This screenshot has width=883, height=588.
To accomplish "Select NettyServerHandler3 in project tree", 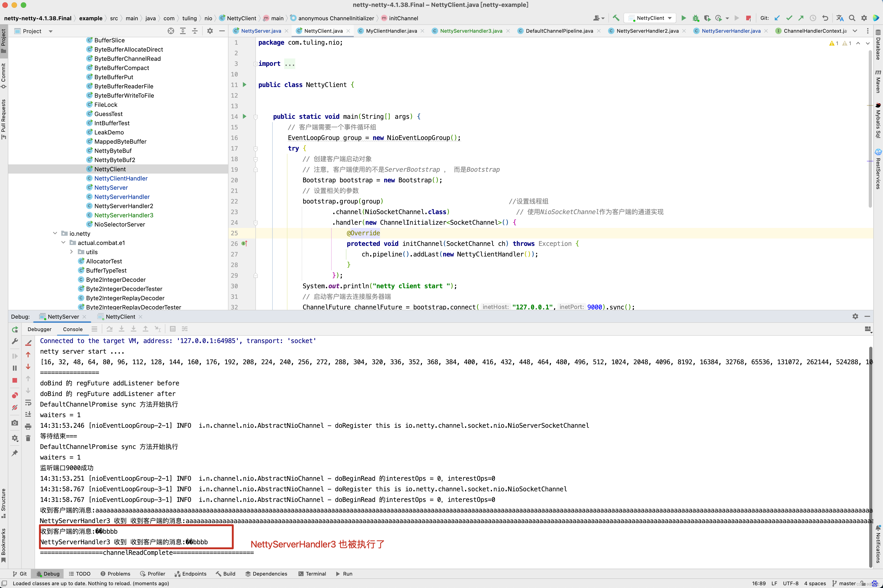I will [124, 215].
